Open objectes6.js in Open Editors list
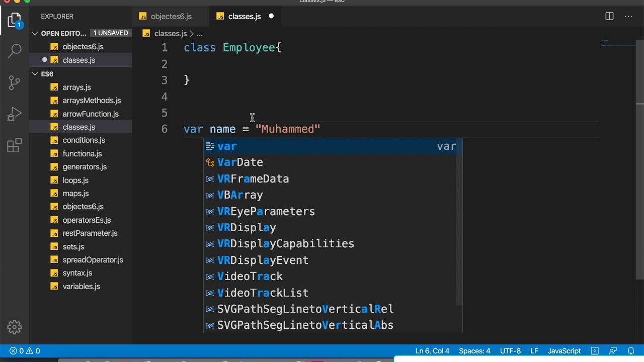The image size is (644, 362). [x=80, y=47]
